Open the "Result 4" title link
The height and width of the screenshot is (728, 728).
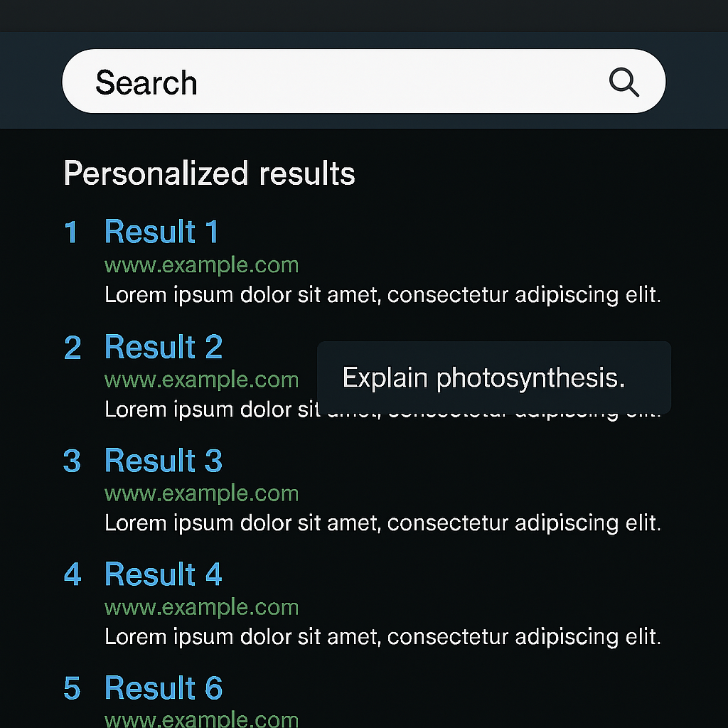tap(164, 574)
